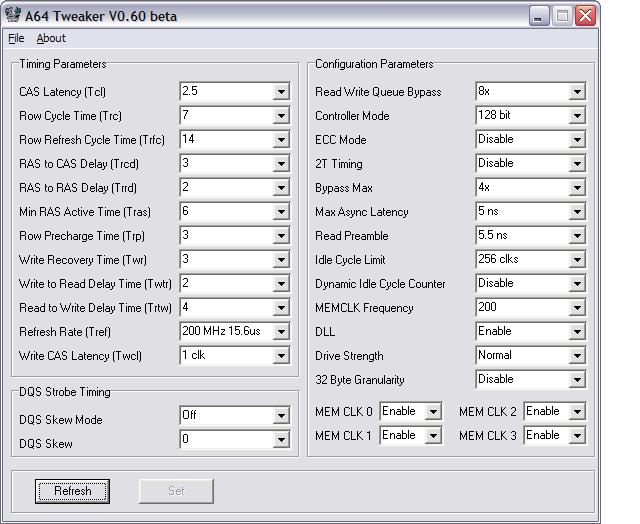Click the 'Configuration Parameters' group title

[374, 64]
